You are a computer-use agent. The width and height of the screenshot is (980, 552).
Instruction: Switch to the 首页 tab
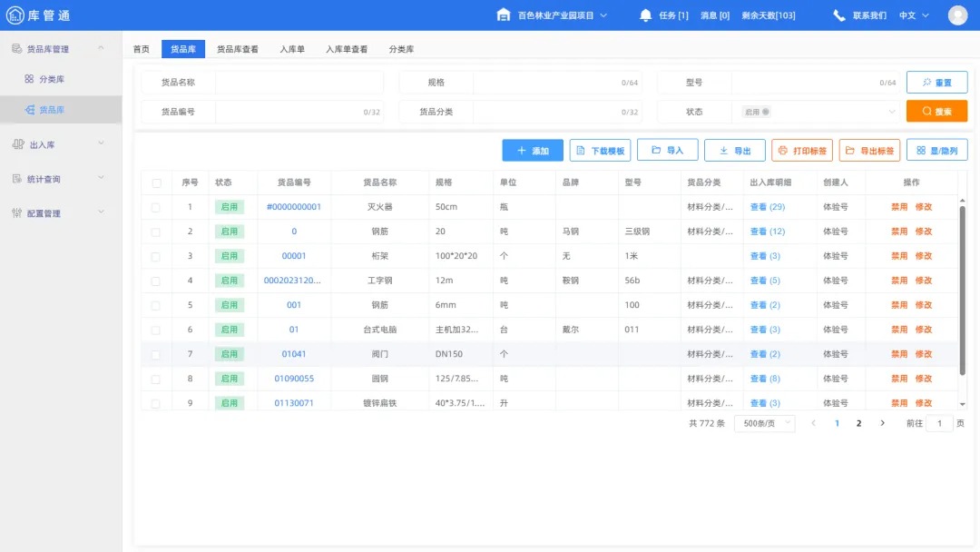coord(141,48)
